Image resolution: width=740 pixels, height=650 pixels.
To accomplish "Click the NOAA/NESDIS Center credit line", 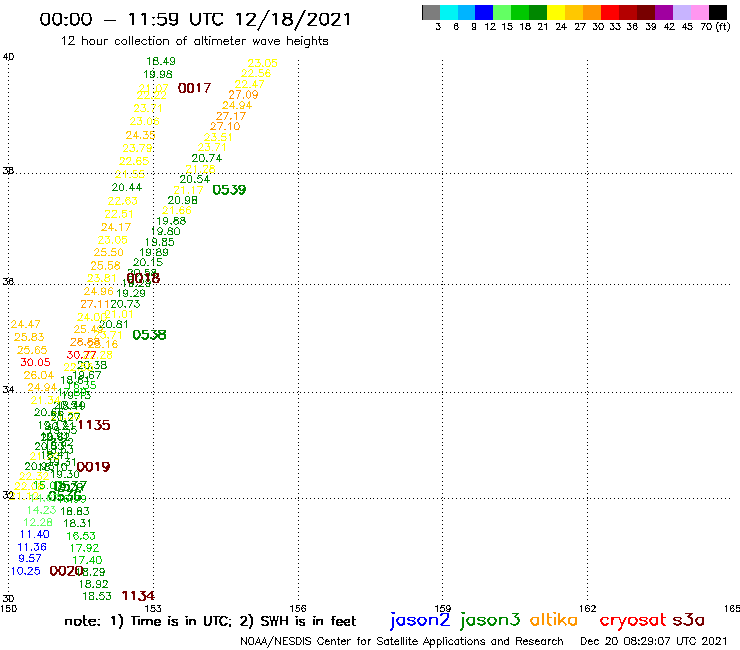I will tap(402, 641).
